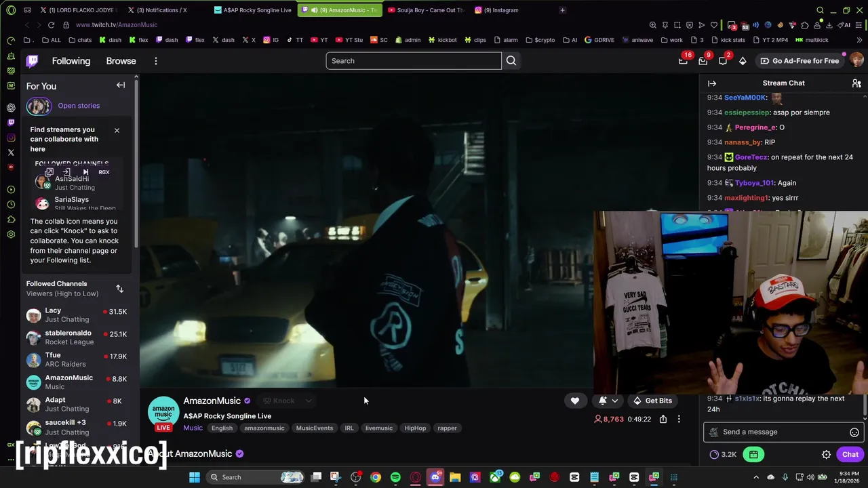Open the Twitch home logo

32,61
